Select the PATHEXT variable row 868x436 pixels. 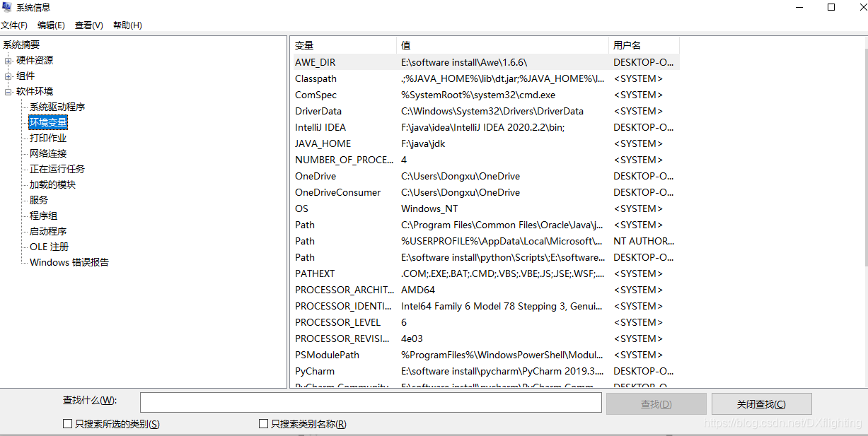point(486,273)
